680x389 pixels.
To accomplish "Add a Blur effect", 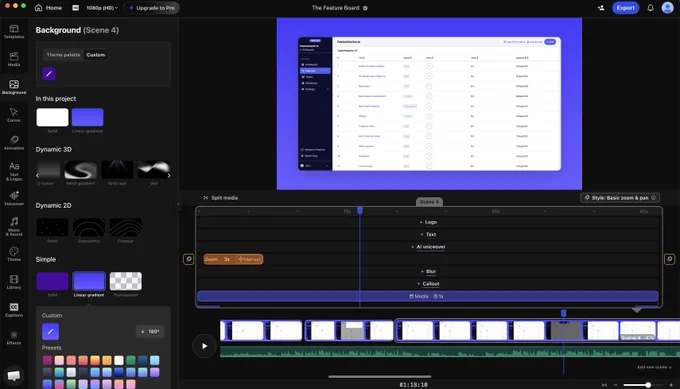I will coord(428,271).
